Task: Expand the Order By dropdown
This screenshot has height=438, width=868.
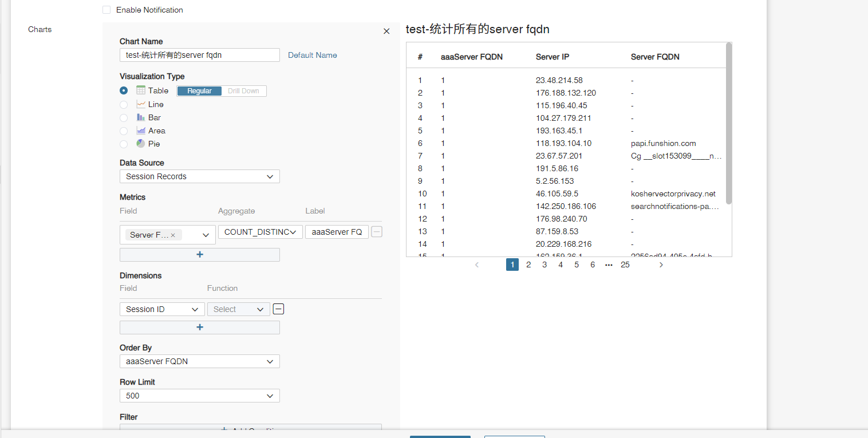Action: 199,361
